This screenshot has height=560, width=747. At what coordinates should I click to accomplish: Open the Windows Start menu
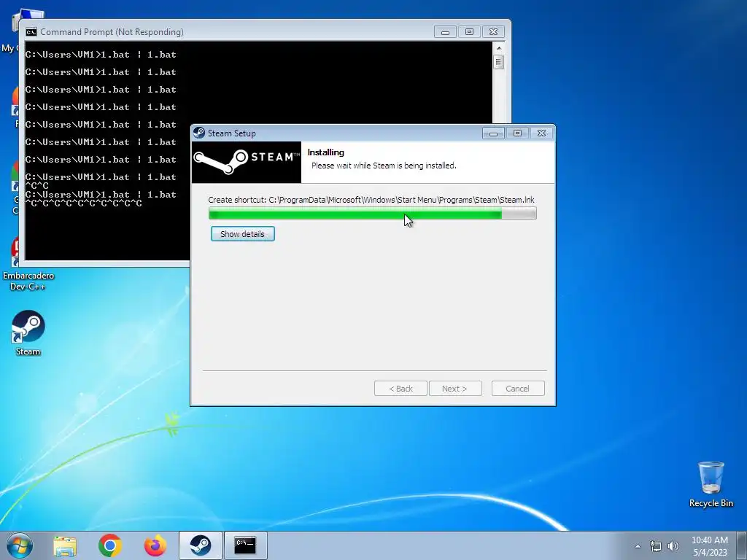coord(20,545)
